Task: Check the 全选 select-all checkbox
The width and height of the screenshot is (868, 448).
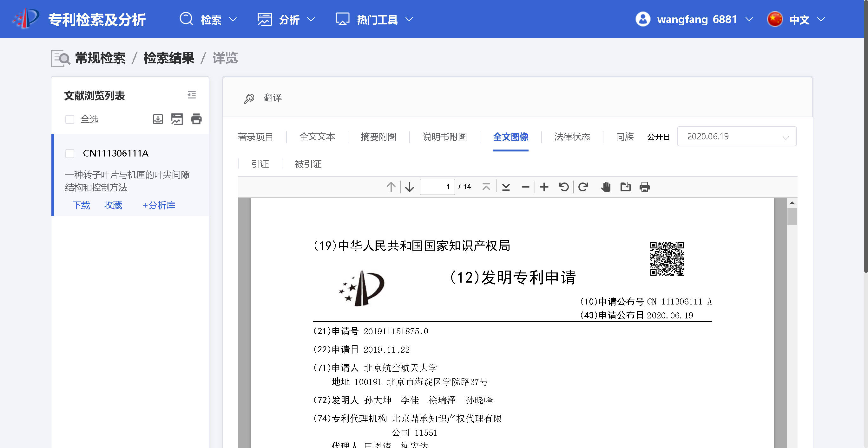Action: [x=70, y=119]
